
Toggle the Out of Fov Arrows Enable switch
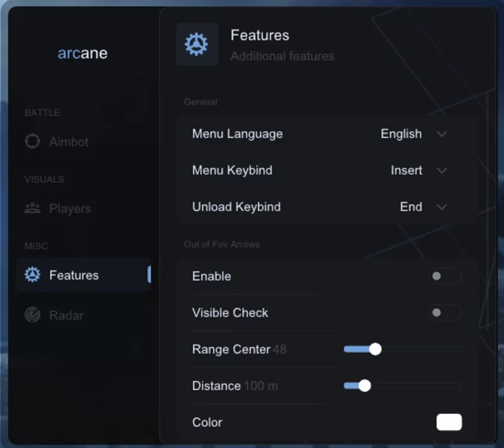click(445, 276)
